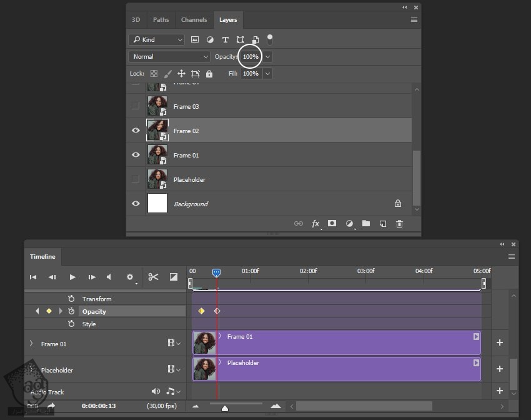Add a layer mask to Frame 02
The width and height of the screenshot is (531, 420).
click(x=332, y=223)
